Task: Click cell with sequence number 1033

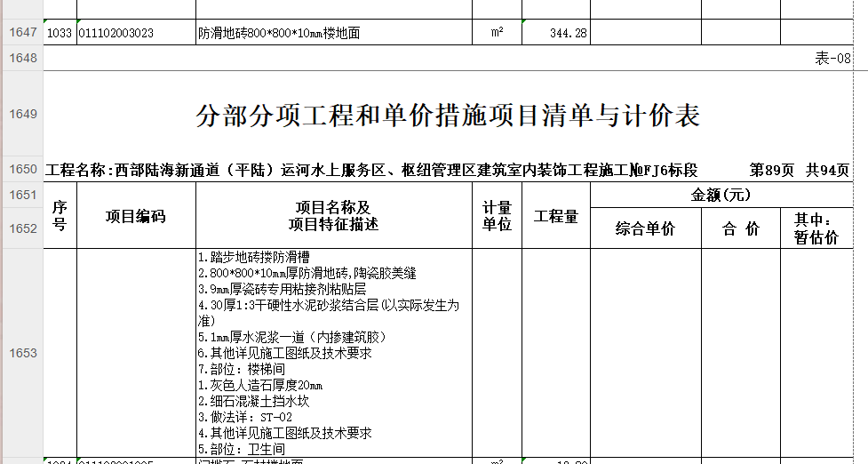Action: pos(60,32)
